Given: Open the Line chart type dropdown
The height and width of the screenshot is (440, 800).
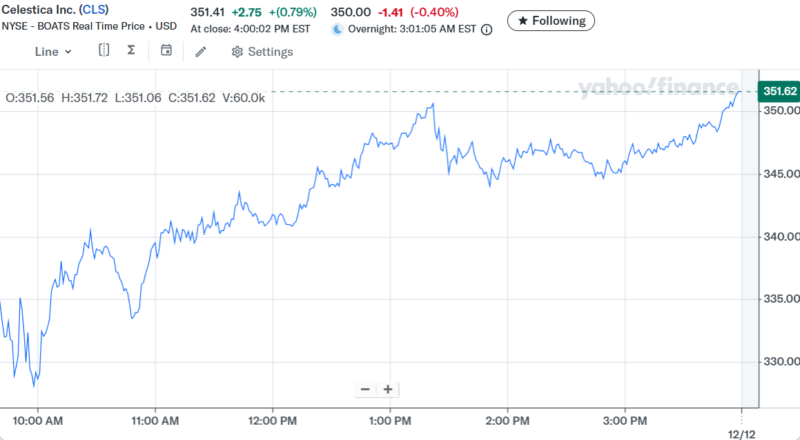Looking at the screenshot, I should [54, 51].
